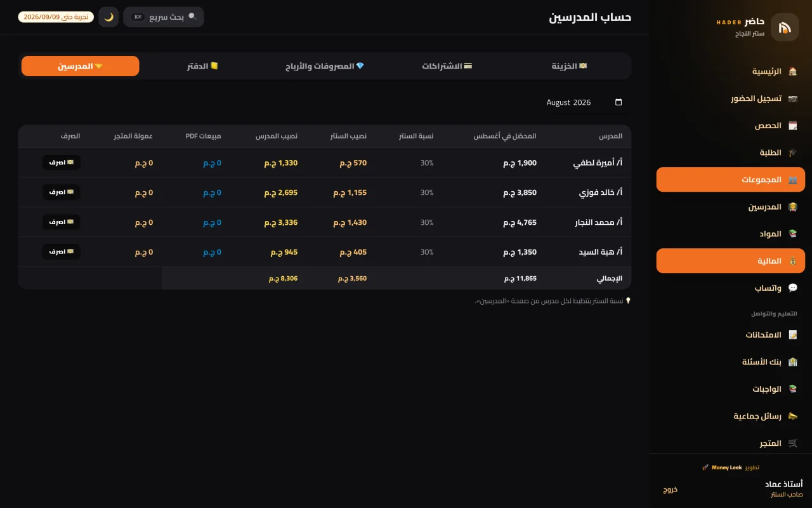Open الرئيسية home page in sidebar

click(x=731, y=71)
